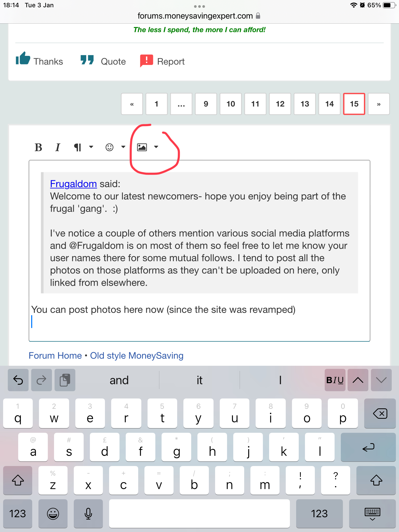Tap the a key
The width and height of the screenshot is (399, 532).
coord(33,447)
